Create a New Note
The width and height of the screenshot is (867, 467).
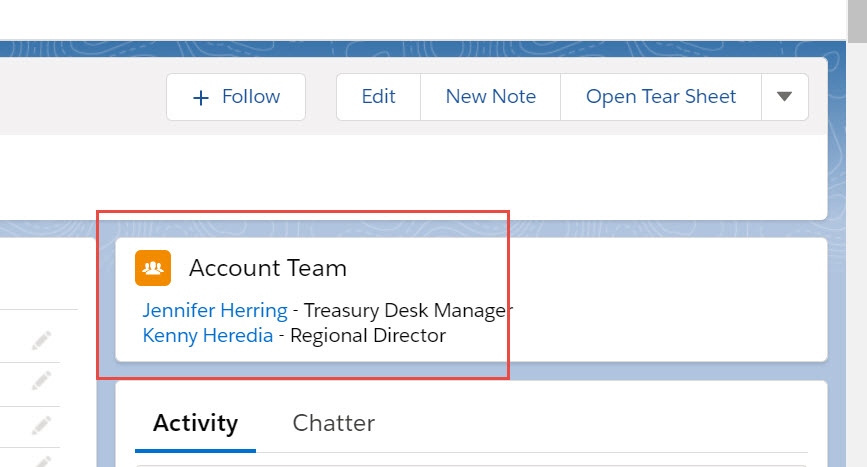490,97
